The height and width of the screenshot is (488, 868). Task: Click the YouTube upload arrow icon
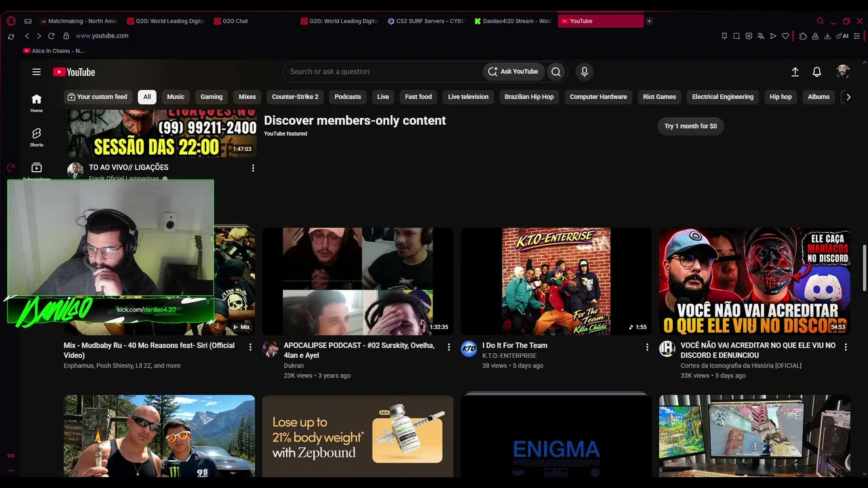click(795, 72)
